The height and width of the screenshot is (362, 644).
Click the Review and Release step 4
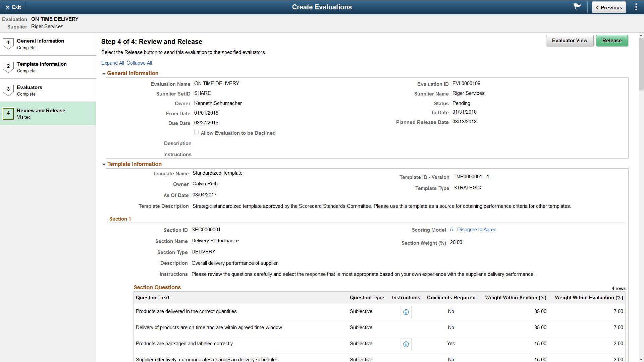pyautogui.click(x=48, y=114)
